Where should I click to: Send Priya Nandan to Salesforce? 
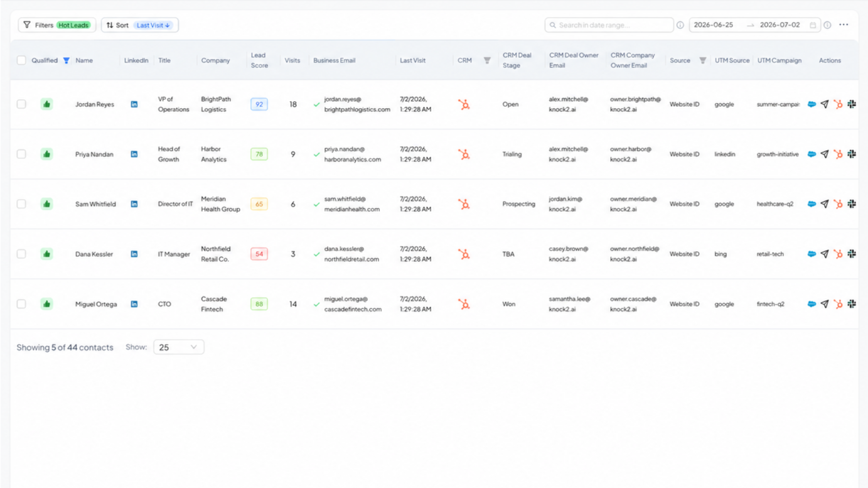coord(812,154)
